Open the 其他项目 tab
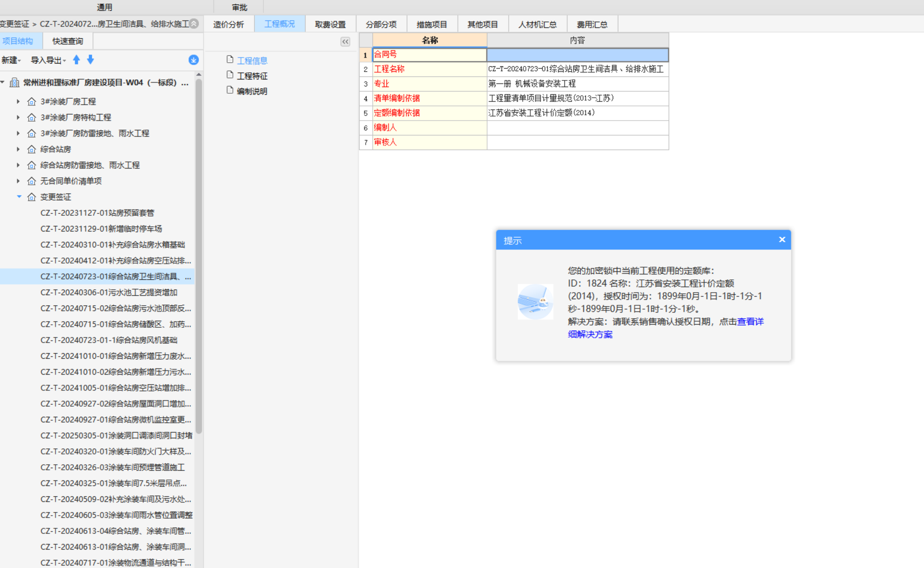 coord(483,24)
